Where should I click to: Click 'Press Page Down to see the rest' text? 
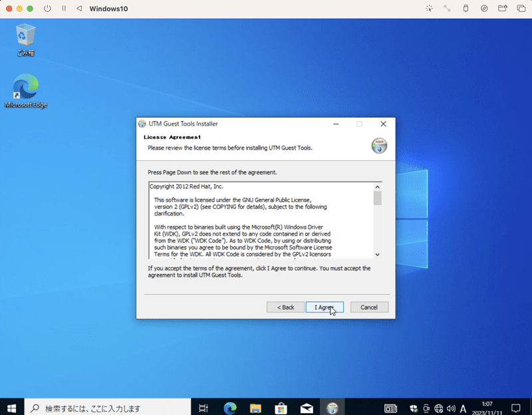pyautogui.click(x=212, y=172)
